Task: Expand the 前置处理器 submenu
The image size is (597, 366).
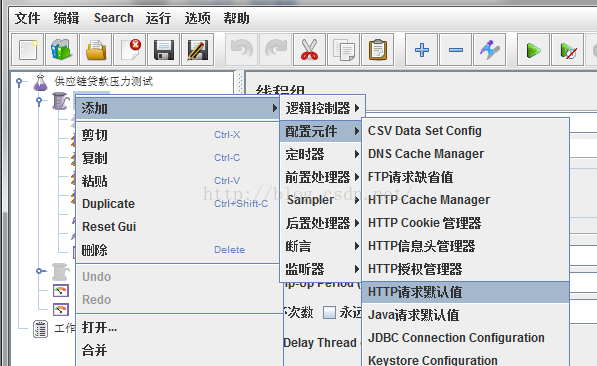Action: pos(320,177)
